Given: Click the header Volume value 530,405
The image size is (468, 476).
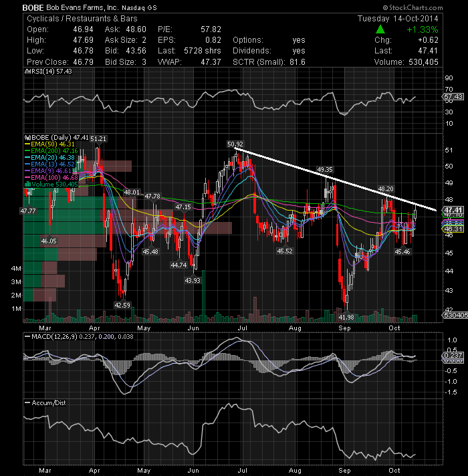Looking at the screenshot, I should point(423,62).
